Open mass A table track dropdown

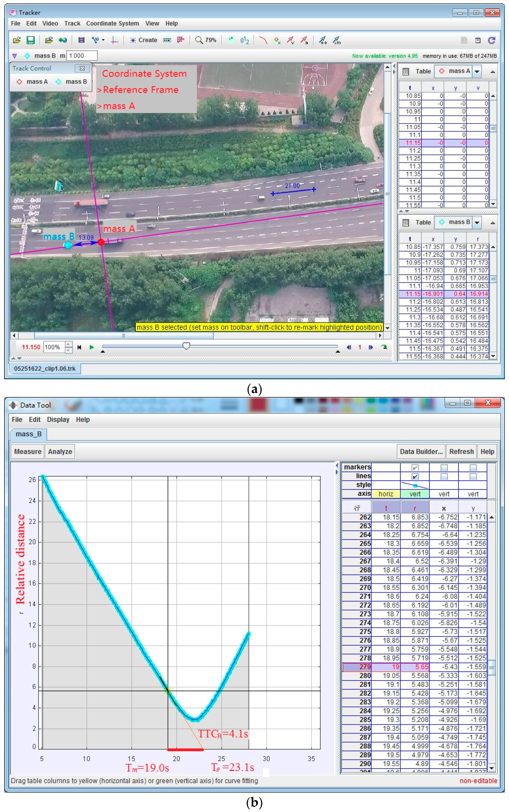[477, 71]
